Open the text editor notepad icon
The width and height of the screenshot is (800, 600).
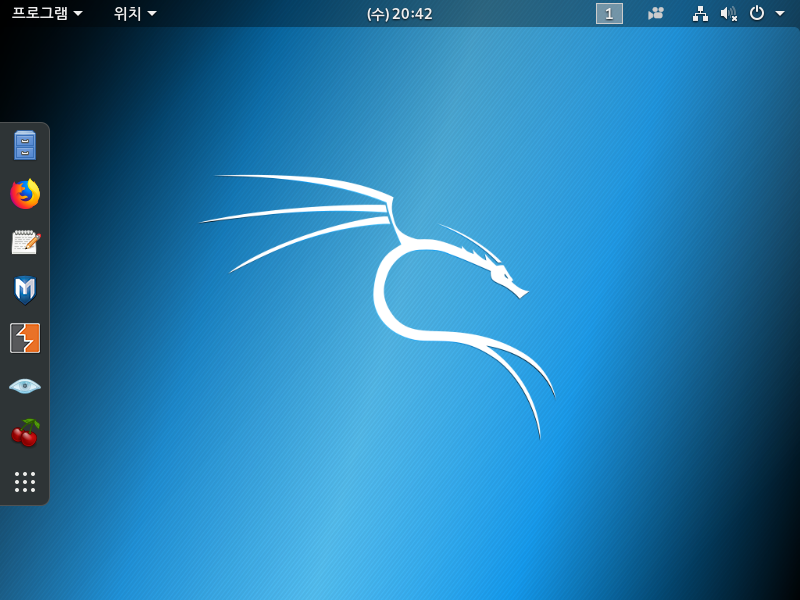tap(25, 242)
